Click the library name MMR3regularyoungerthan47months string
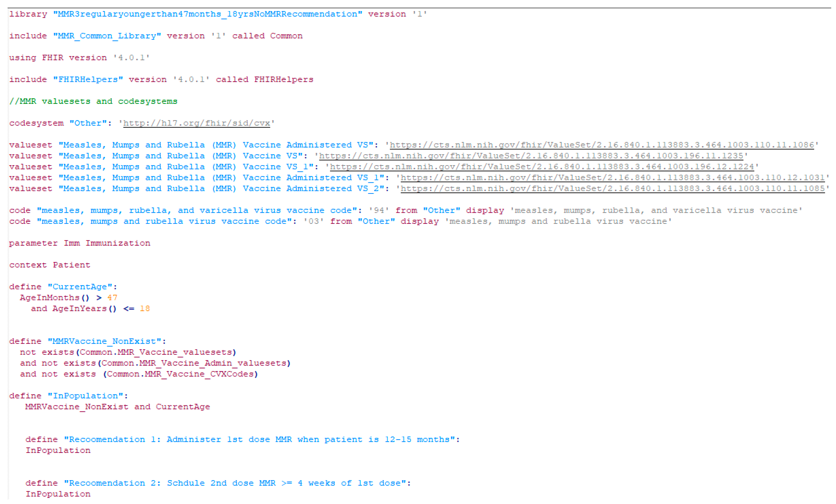The image size is (836, 504). 207,14
